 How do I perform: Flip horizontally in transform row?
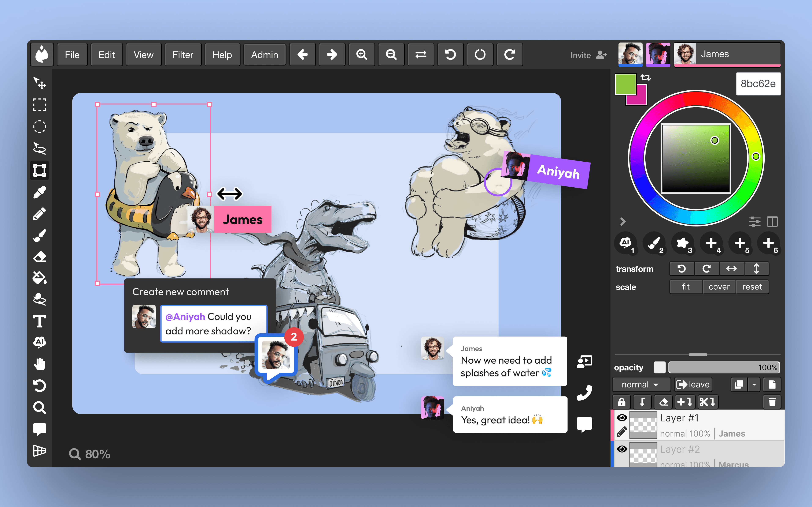point(731,268)
